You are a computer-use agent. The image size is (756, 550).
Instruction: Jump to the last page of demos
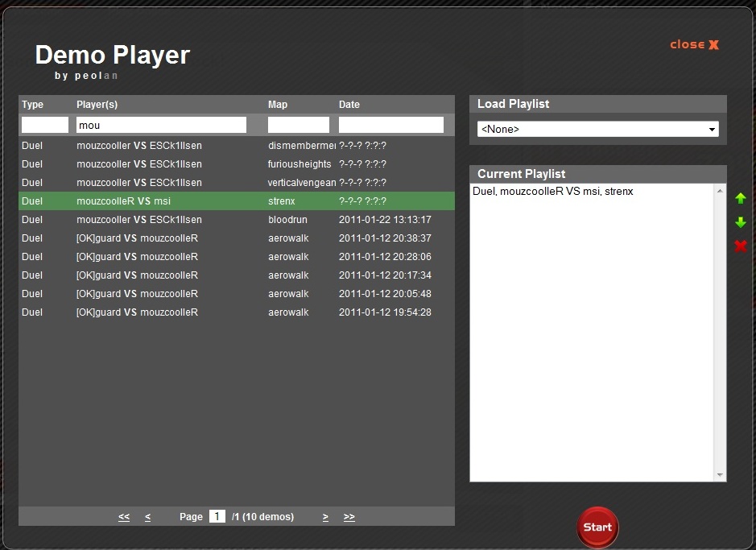[349, 517]
